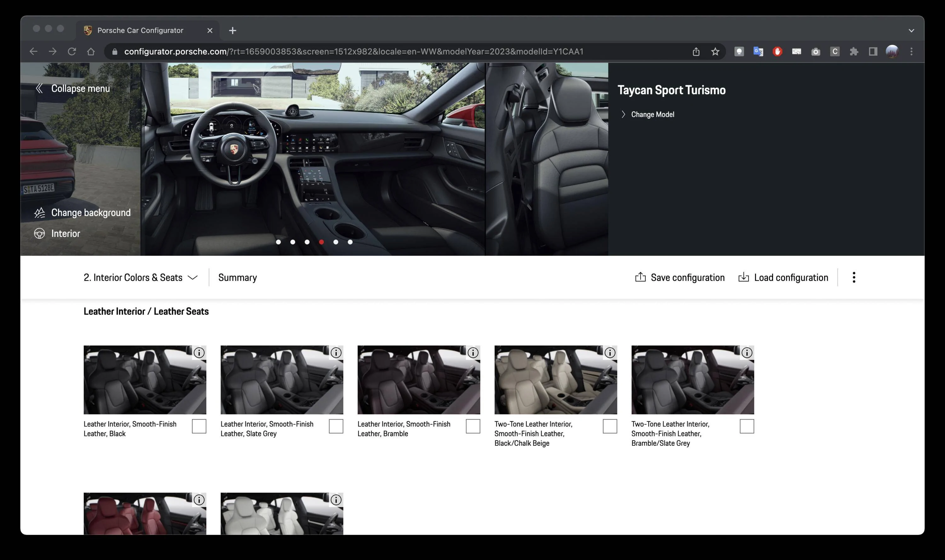Open the Black/Chalk Beige interior thumbnail

click(556, 380)
